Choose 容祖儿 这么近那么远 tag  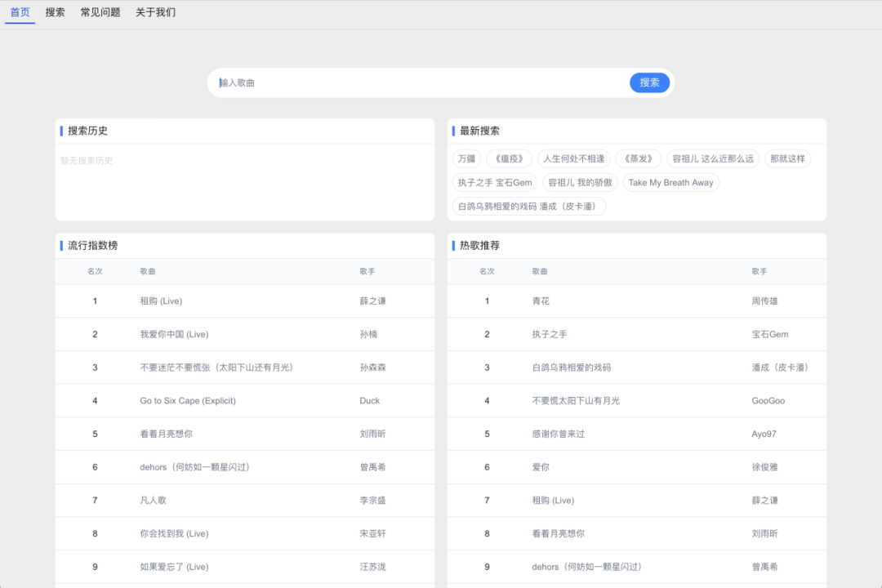point(713,158)
